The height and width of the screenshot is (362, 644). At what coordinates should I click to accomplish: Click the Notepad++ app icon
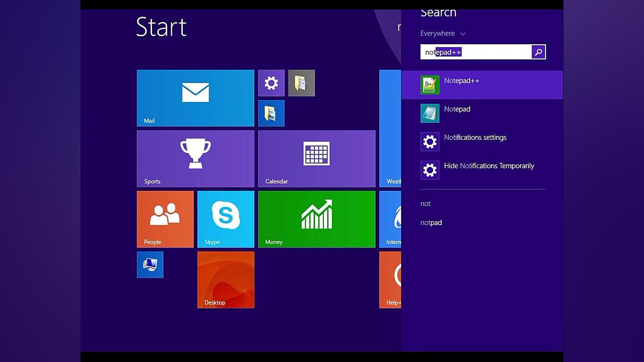coord(430,85)
